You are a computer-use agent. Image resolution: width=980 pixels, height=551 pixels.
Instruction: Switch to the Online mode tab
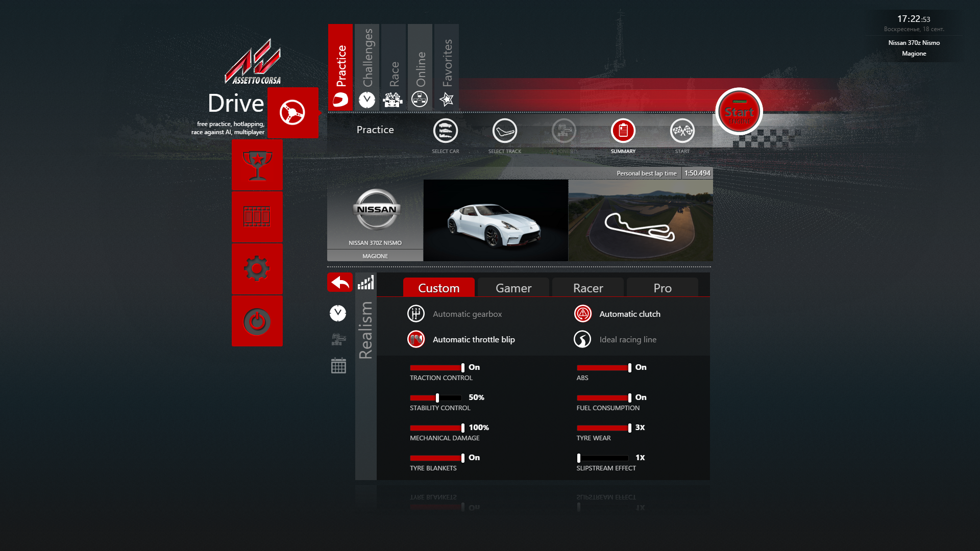[x=420, y=67]
